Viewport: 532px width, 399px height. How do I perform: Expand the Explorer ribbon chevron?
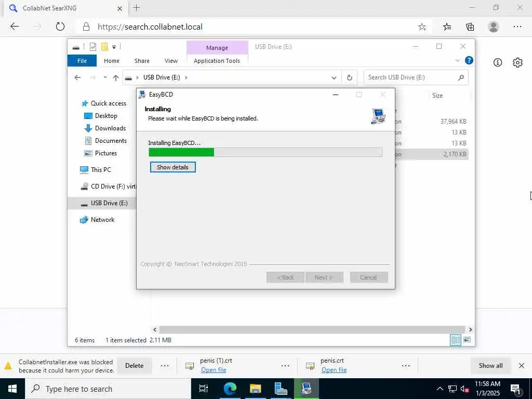click(457, 61)
